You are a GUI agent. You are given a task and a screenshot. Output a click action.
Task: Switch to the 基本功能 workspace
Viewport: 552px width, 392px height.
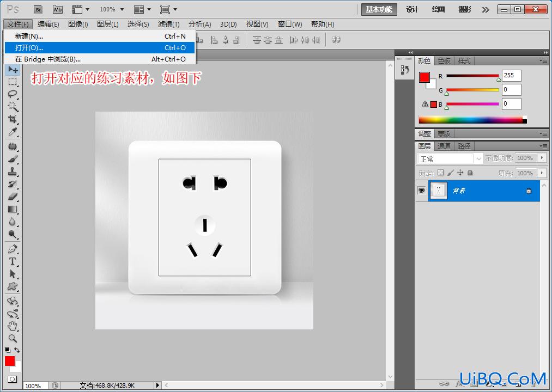[x=379, y=9]
